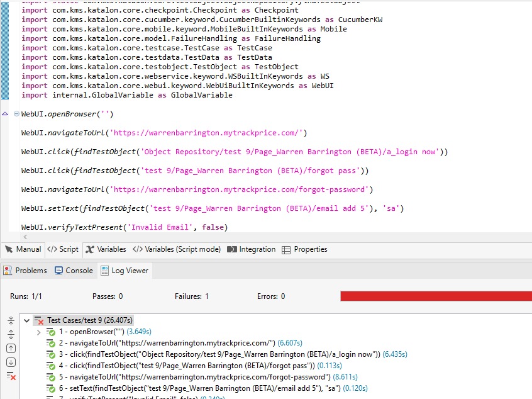This screenshot has width=532, height=399.
Task: Click import WebUiBuiltInKeywords as WebUI line
Action: click(177, 86)
